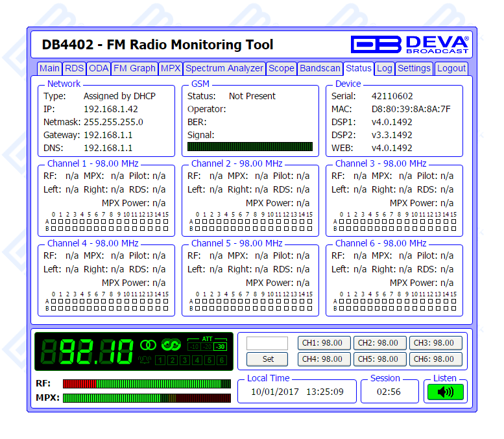Select the CH6: 98.00 preset button
Viewport: 504px width, 439px height.
[435, 359]
